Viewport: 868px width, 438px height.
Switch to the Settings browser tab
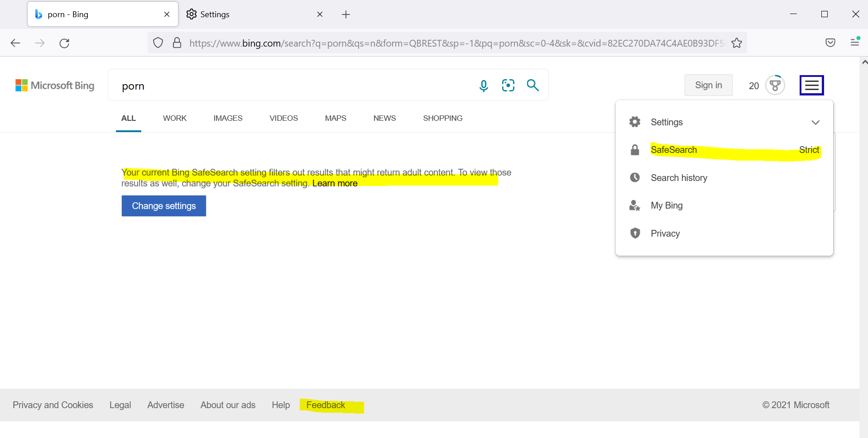(x=215, y=14)
